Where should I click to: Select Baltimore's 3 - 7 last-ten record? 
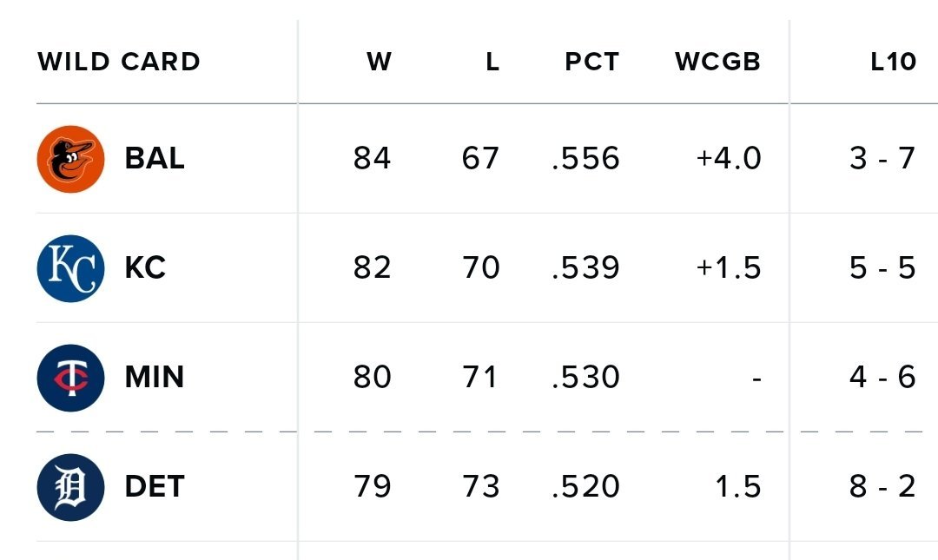(882, 159)
